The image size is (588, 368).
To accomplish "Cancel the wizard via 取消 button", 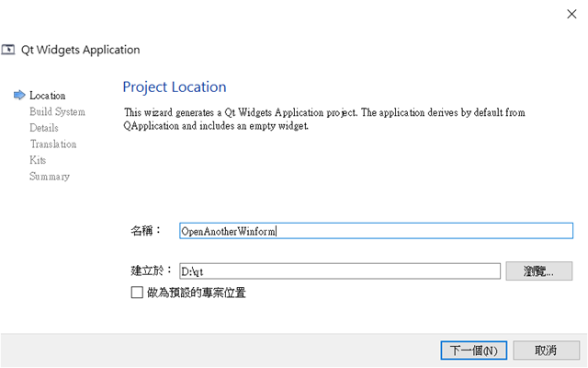I will 546,351.
